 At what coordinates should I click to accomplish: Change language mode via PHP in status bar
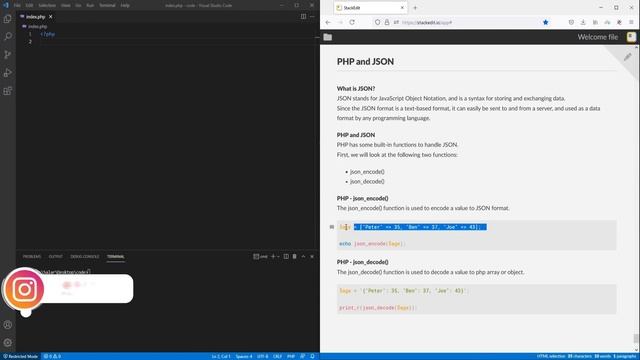pyautogui.click(x=291, y=356)
